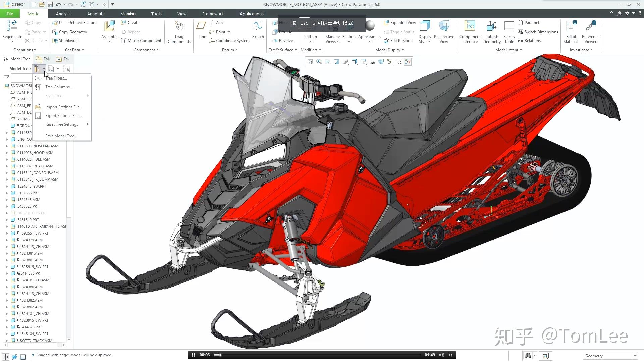
Task: Click the Plane datum icon
Action: (x=201, y=26)
